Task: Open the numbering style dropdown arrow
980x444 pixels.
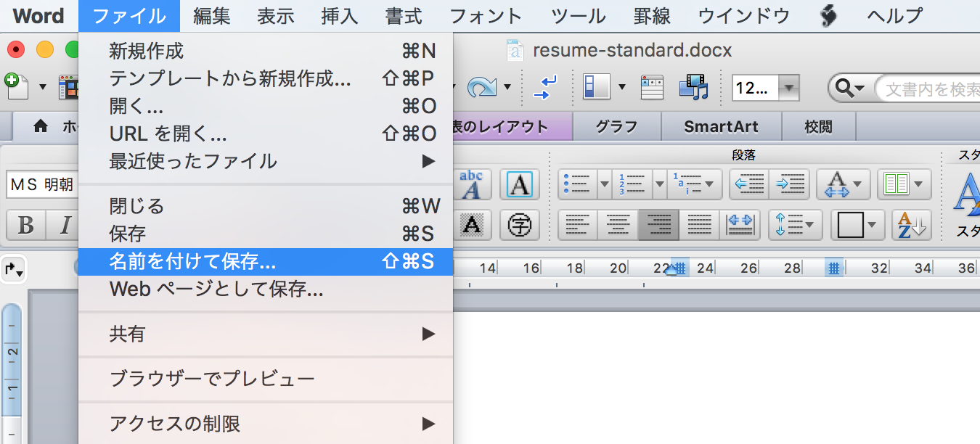Action: tap(660, 184)
